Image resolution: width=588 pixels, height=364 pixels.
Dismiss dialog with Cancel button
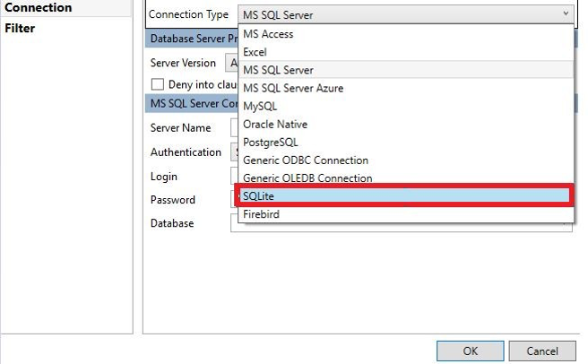542,351
